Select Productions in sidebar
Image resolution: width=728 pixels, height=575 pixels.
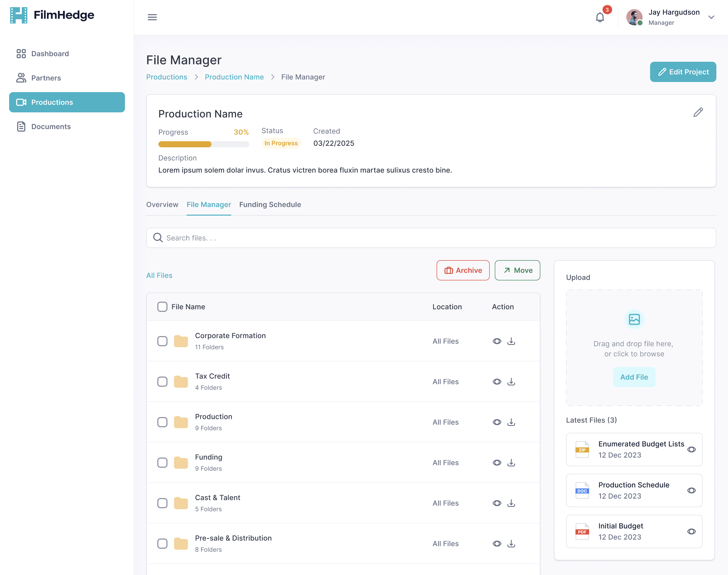pos(67,102)
